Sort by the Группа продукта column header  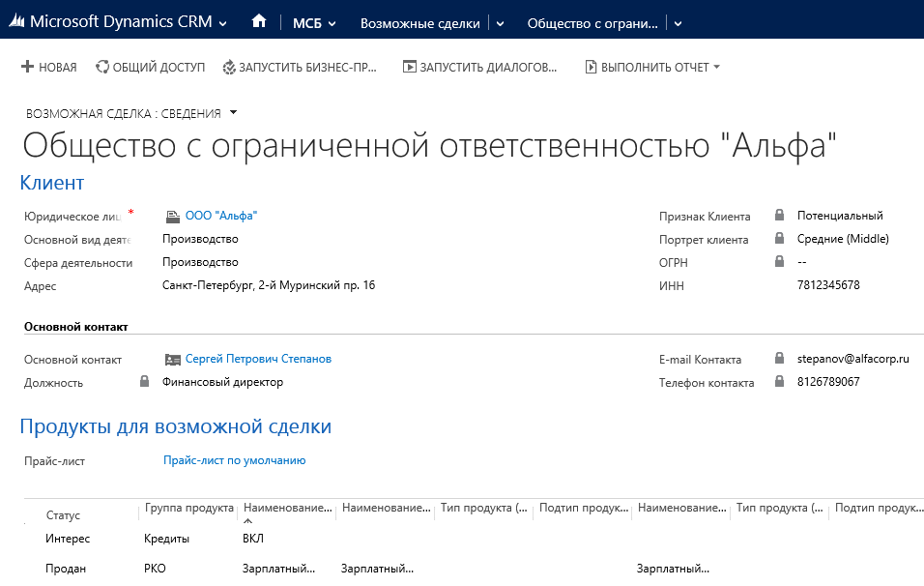[189, 509]
